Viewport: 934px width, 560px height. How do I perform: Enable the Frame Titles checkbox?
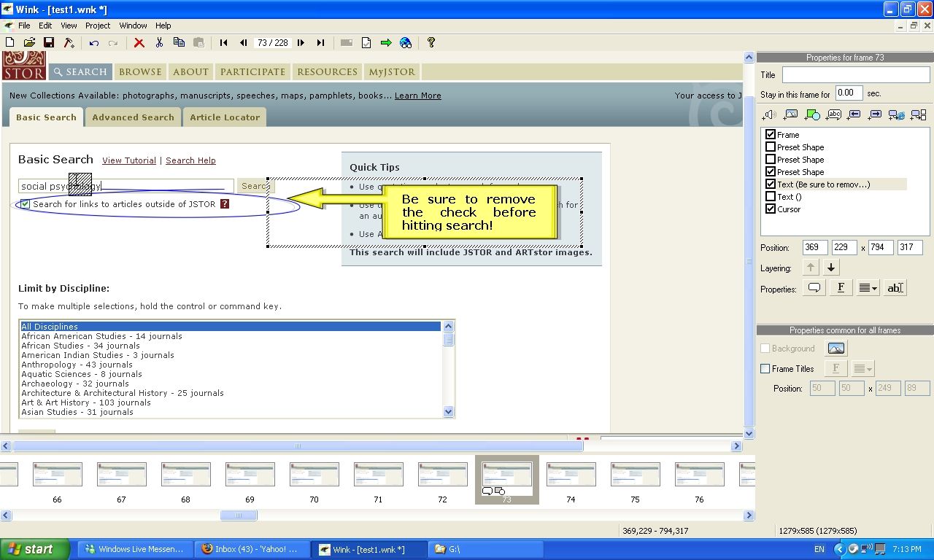click(x=765, y=369)
